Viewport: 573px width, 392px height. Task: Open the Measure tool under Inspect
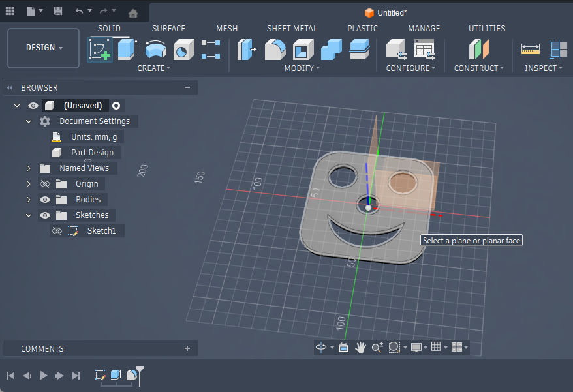531,50
